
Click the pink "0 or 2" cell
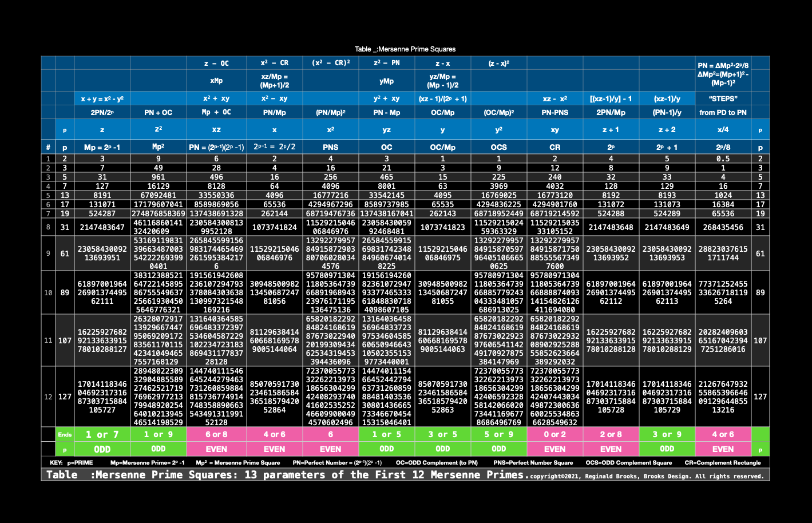[554, 434]
